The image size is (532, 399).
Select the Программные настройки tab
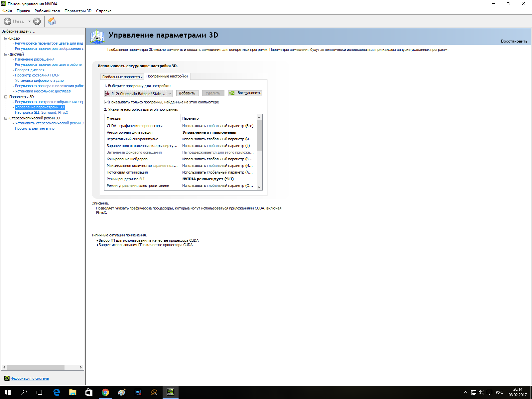pos(167,76)
